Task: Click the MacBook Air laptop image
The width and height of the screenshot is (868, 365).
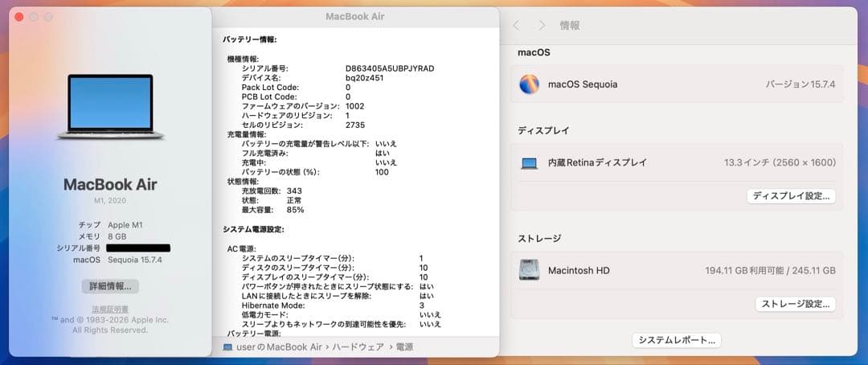Action: 110,106
